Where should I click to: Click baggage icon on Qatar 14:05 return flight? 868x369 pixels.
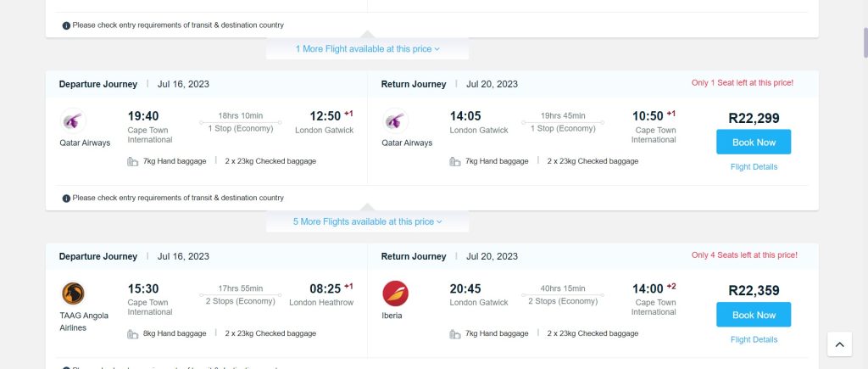tap(455, 161)
